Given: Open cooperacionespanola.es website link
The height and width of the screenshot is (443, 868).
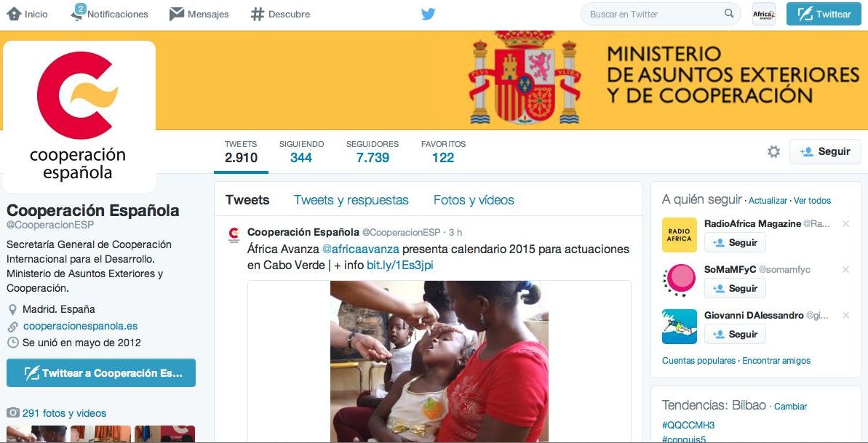Looking at the screenshot, I should pos(80,326).
